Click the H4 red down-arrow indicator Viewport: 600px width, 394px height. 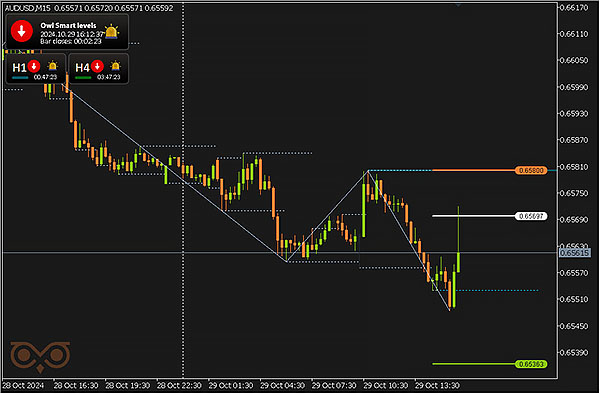[x=97, y=66]
